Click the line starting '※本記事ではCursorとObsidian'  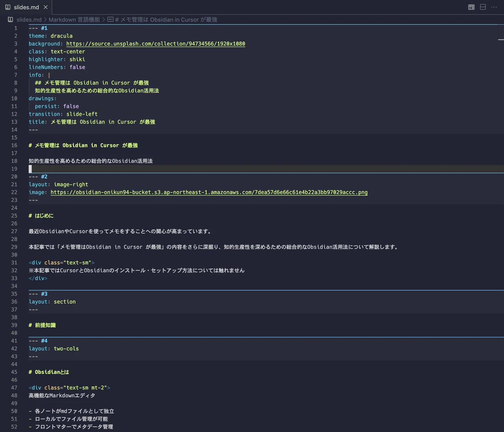[136, 270]
